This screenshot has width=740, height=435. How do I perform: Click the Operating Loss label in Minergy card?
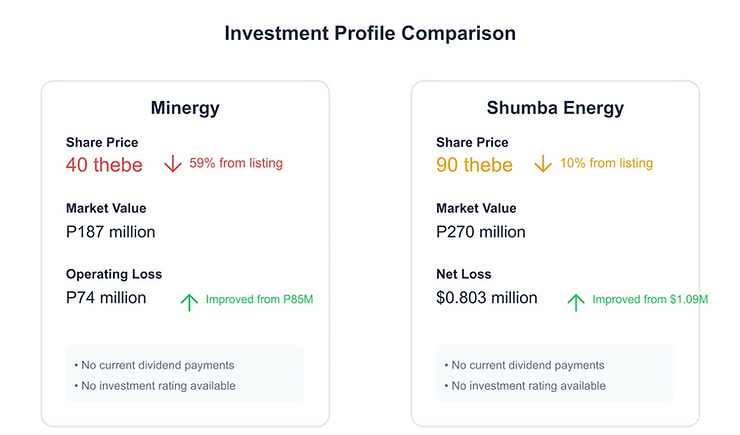coord(114,274)
